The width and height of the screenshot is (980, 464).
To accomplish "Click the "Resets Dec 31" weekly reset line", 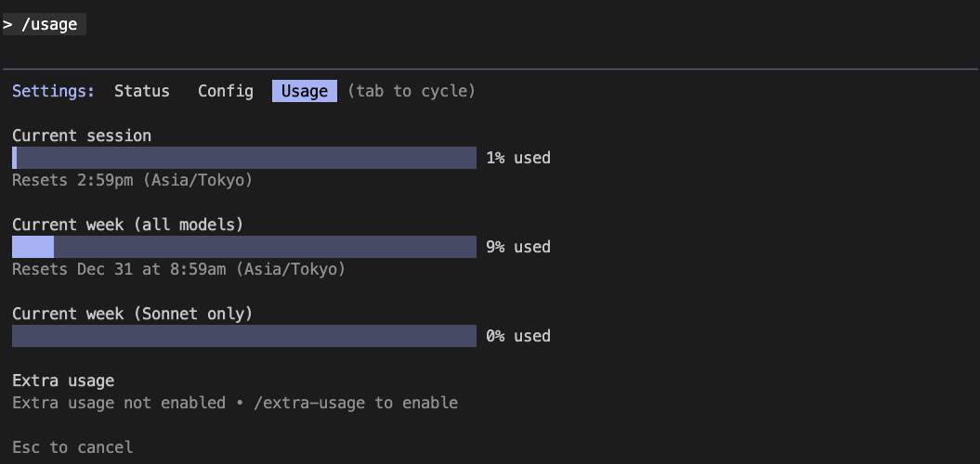I will pos(178,269).
